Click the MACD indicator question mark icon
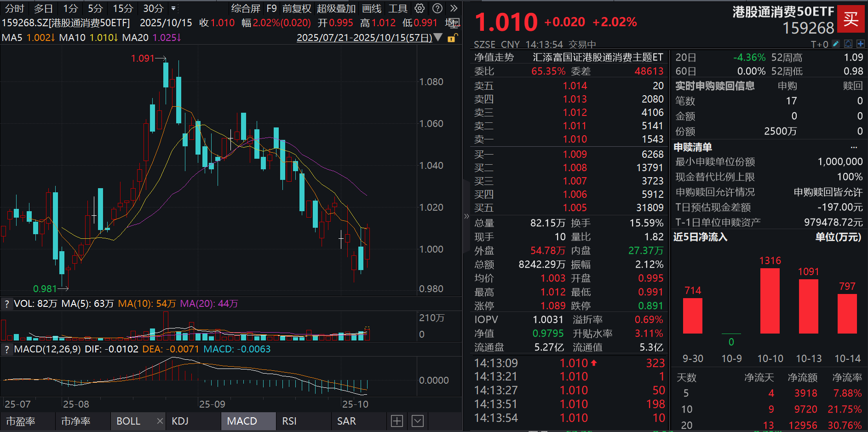868x432 pixels. [x=6, y=349]
